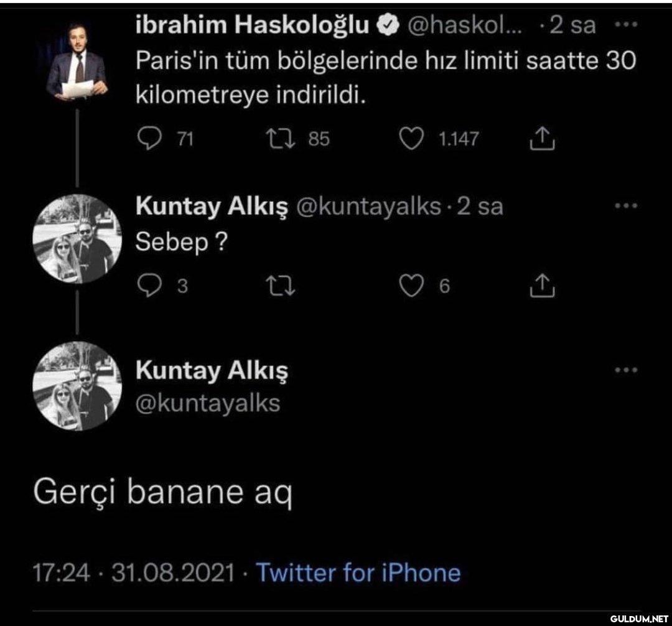The image size is (672, 626).
Task: Open the @kuntayalks handle on main tweet
Action: click(208, 403)
